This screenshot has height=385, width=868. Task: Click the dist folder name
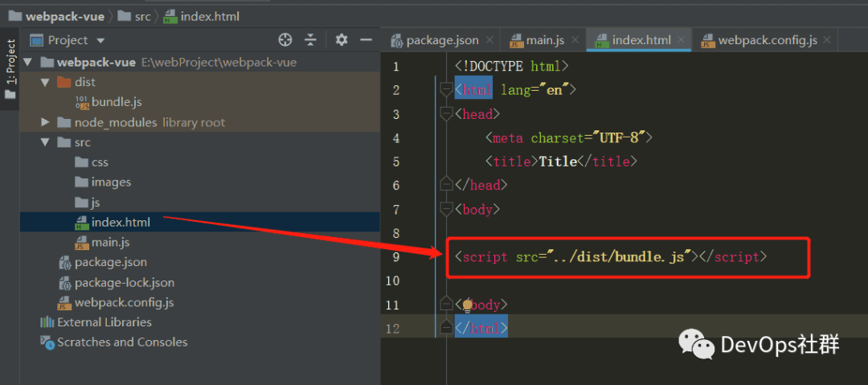(85, 82)
